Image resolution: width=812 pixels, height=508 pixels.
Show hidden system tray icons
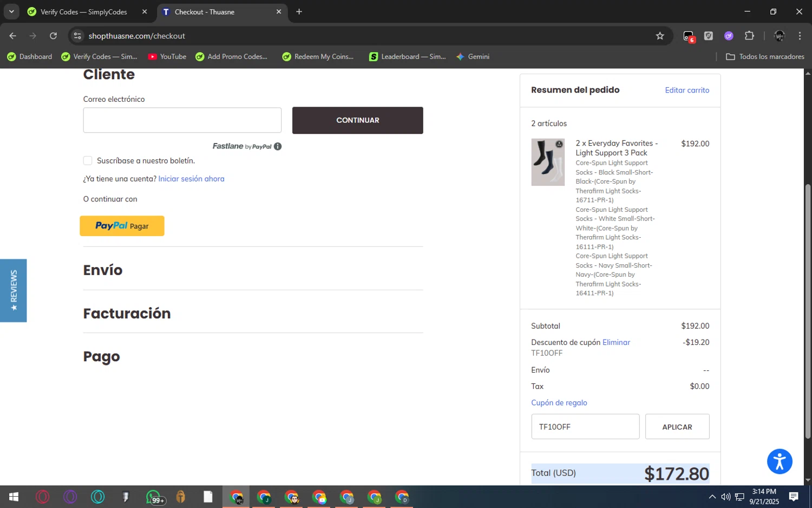(712, 497)
